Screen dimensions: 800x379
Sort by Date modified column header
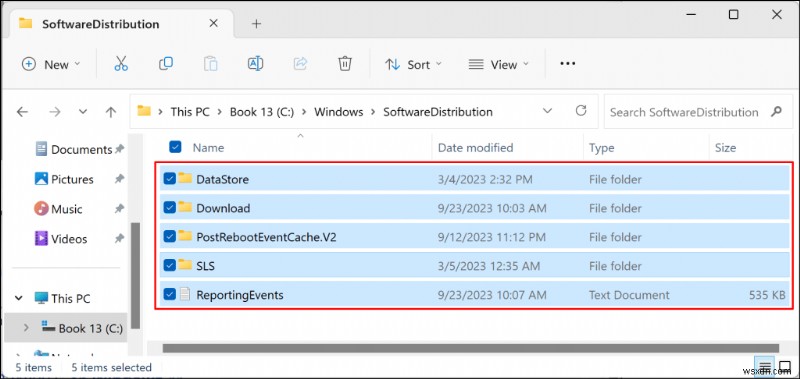[475, 147]
